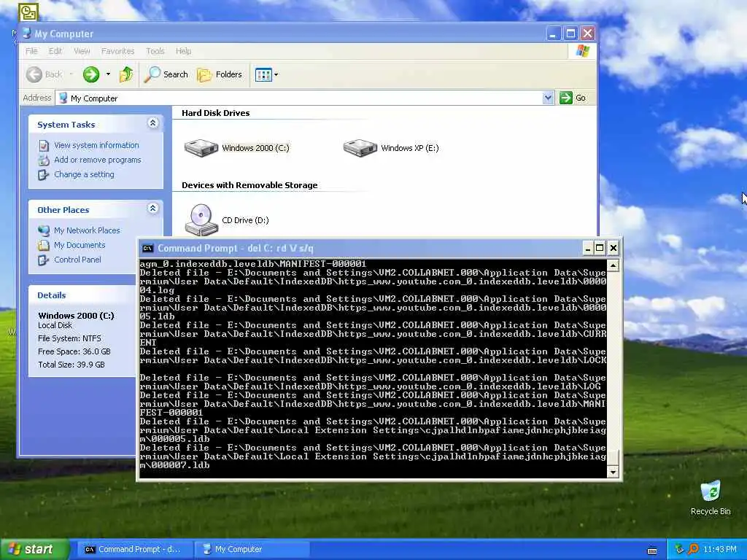This screenshot has height=560, width=747.
Task: Click the Total Size: 39.9 GB text
Action: (x=71, y=365)
